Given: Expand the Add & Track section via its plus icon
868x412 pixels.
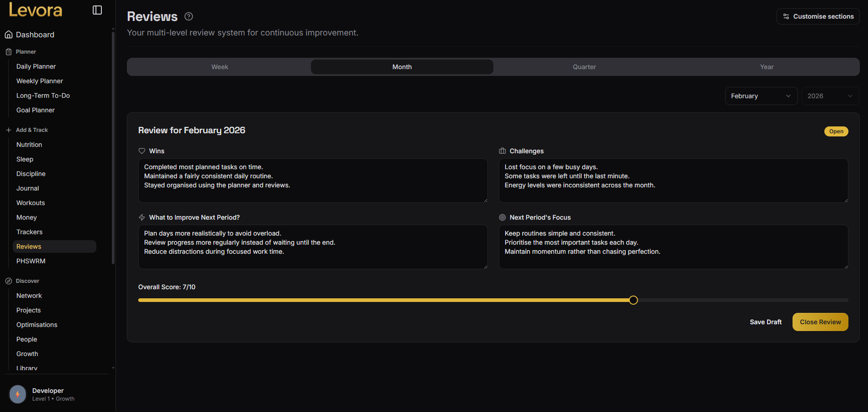Looking at the screenshot, I should 8,130.
